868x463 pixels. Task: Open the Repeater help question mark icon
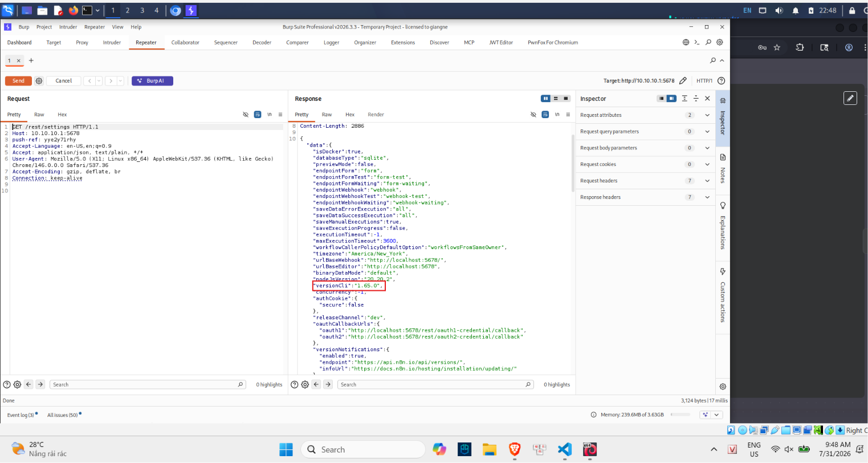click(x=721, y=81)
